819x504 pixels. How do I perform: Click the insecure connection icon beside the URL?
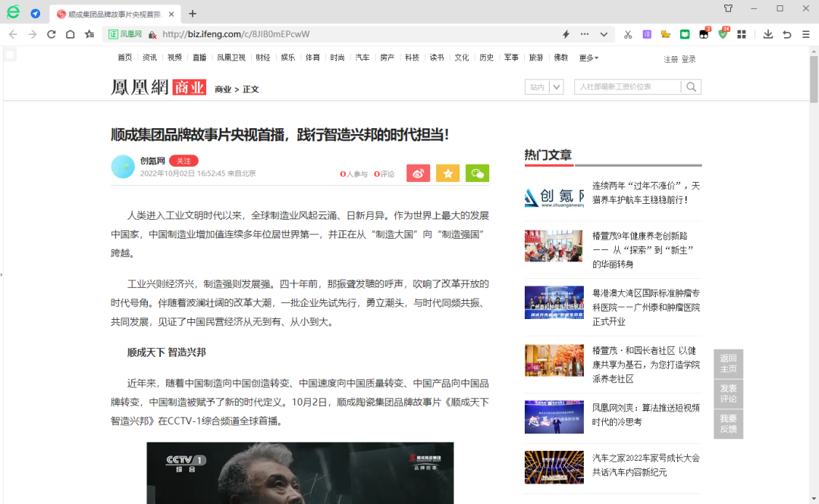(152, 34)
